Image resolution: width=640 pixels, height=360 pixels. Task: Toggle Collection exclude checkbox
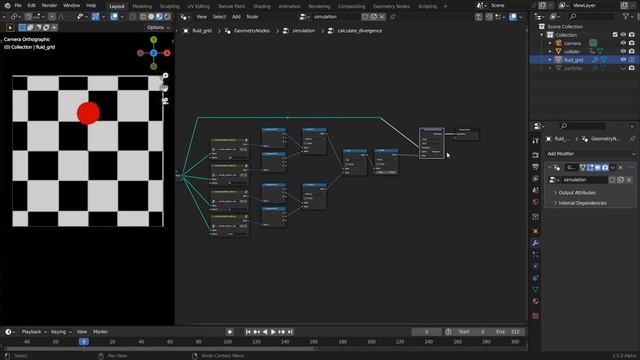pyautogui.click(x=615, y=35)
